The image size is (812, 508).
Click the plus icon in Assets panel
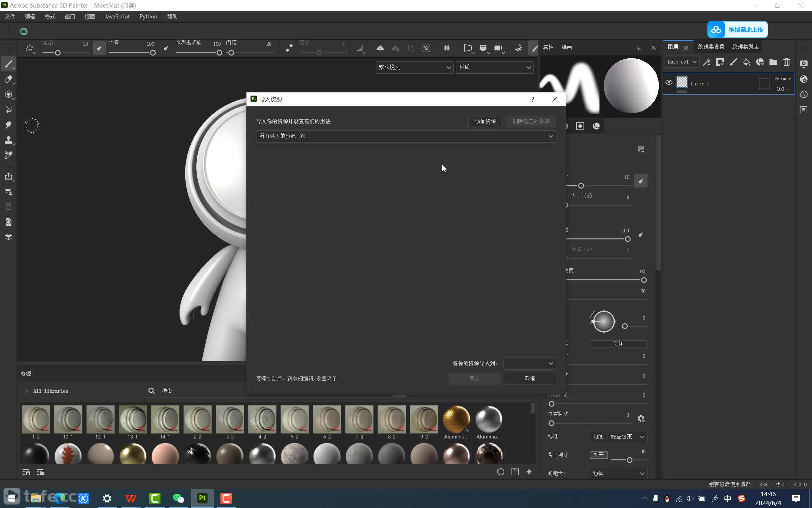[x=529, y=472]
